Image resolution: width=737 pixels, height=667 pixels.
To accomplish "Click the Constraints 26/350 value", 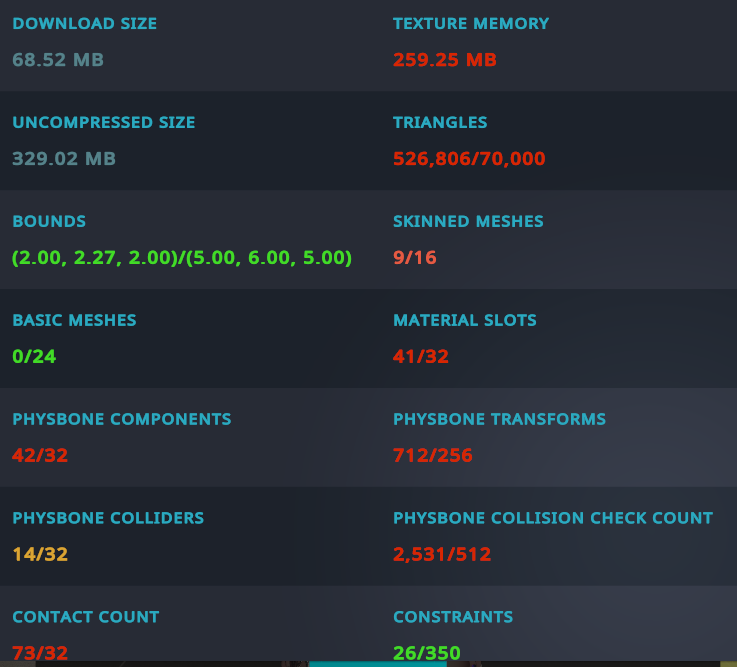I will pos(427,654).
